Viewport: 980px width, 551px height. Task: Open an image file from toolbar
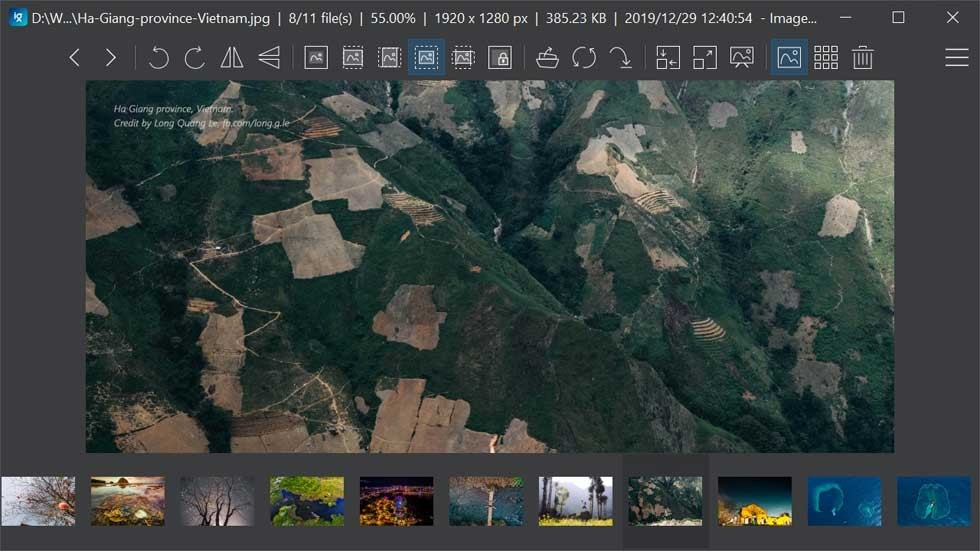tap(547, 58)
